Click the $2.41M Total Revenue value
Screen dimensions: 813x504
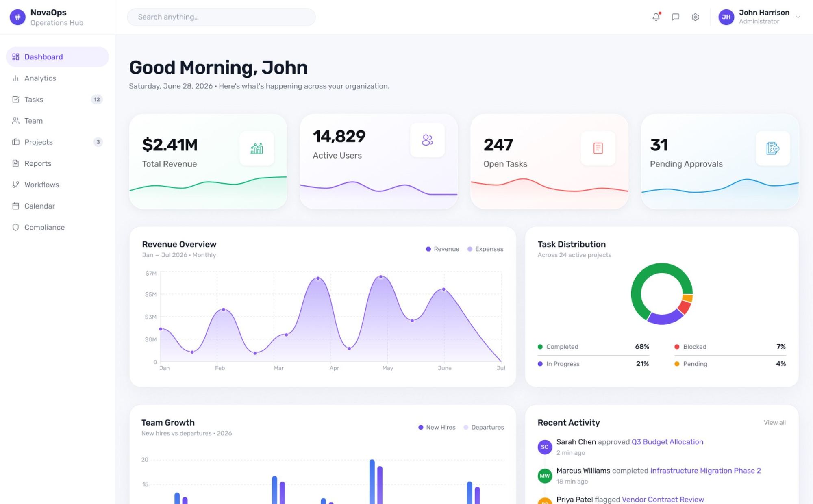(x=170, y=145)
